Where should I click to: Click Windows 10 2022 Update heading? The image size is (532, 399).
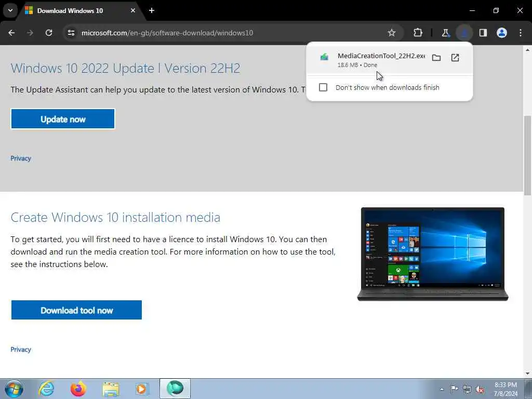point(126,68)
